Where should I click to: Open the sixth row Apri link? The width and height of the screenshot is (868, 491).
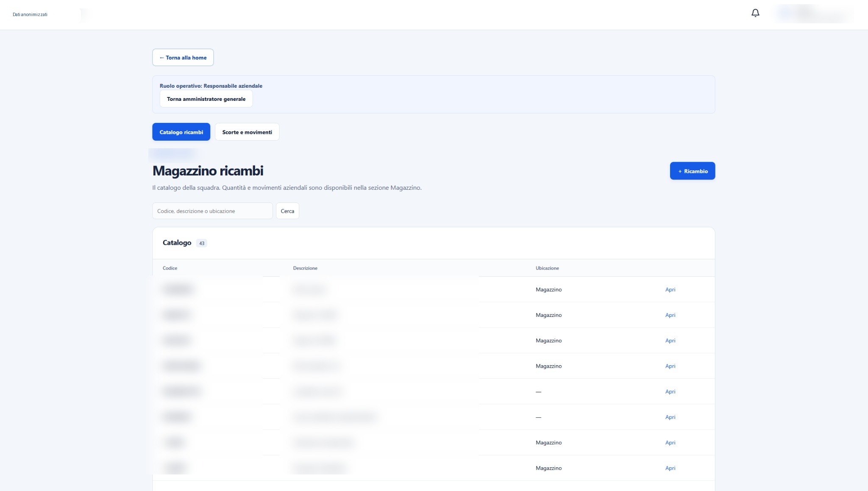point(670,417)
